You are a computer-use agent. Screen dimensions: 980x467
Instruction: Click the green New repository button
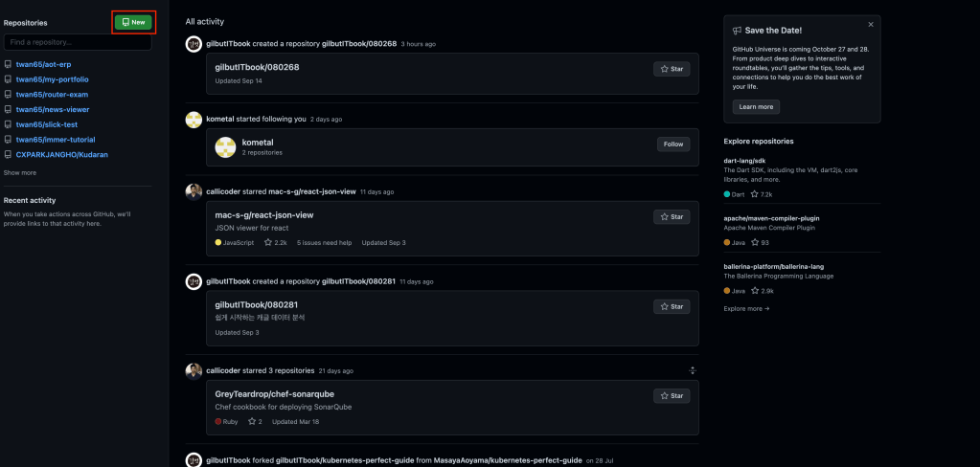[x=133, y=22]
